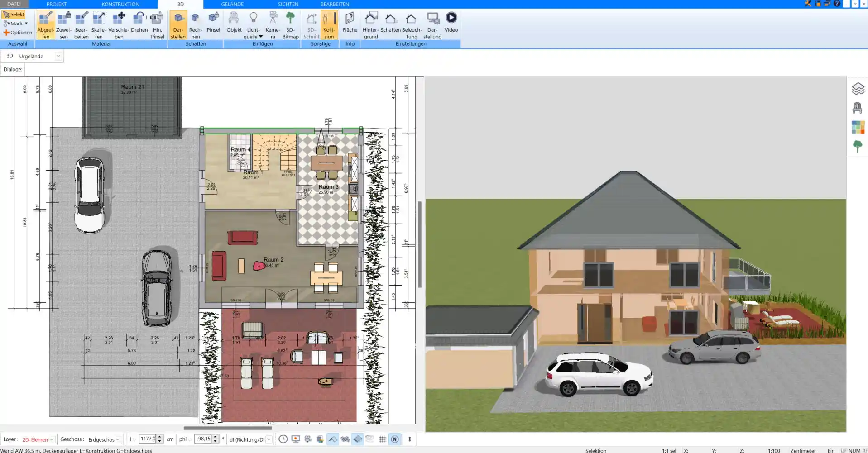The width and height of the screenshot is (868, 453).
Task: Choose the Skalieren texture tool
Action: (x=99, y=25)
